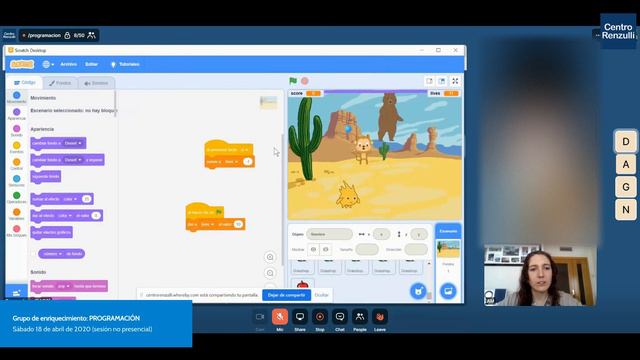Screen dimensions: 640x360
Task: Click the green flag to run the project
Action: tap(293, 81)
